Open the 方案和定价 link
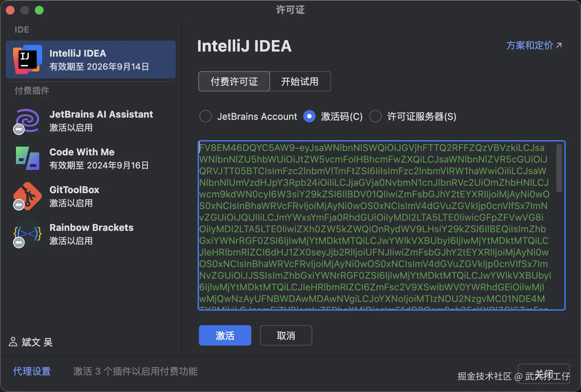 (534, 45)
